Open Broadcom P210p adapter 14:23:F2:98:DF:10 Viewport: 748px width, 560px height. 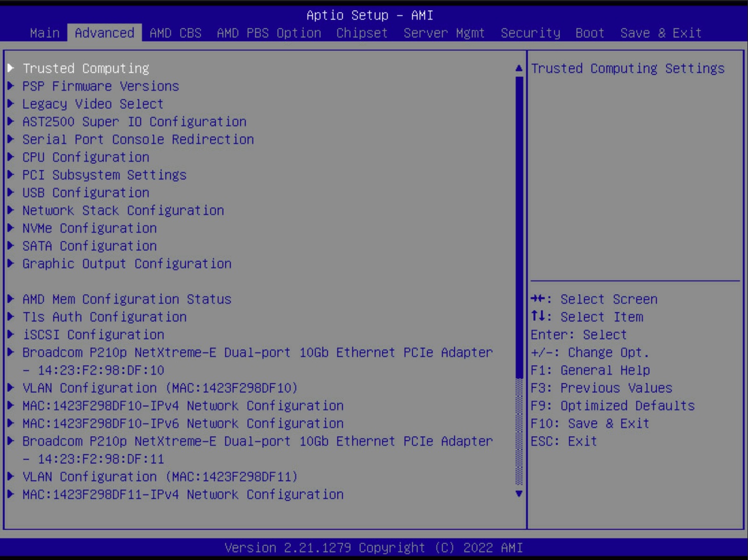click(x=258, y=361)
